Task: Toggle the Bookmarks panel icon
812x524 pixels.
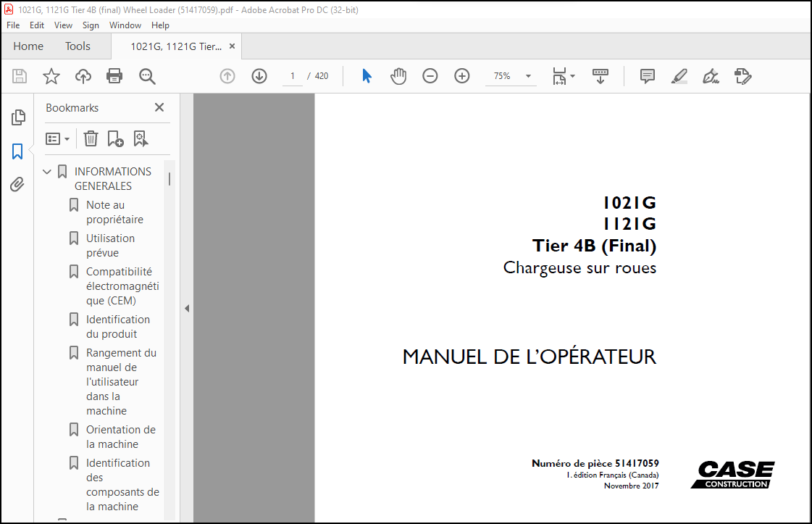Action: point(17,151)
